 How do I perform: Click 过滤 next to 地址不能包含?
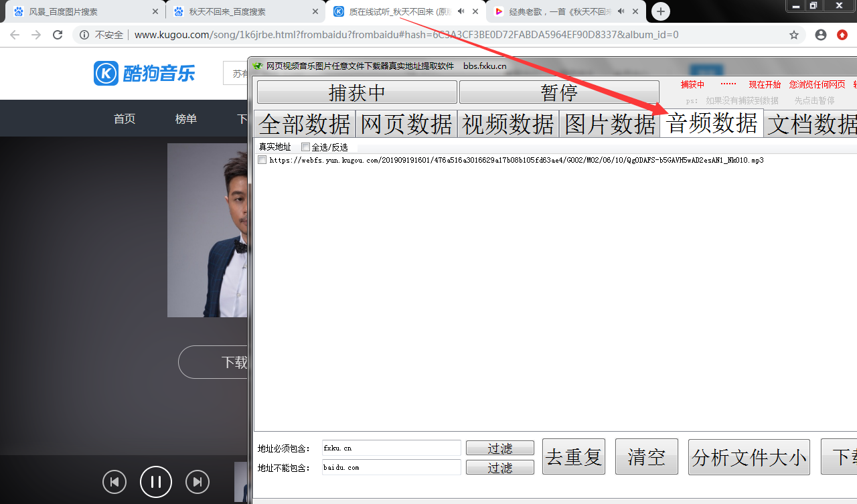coord(500,467)
